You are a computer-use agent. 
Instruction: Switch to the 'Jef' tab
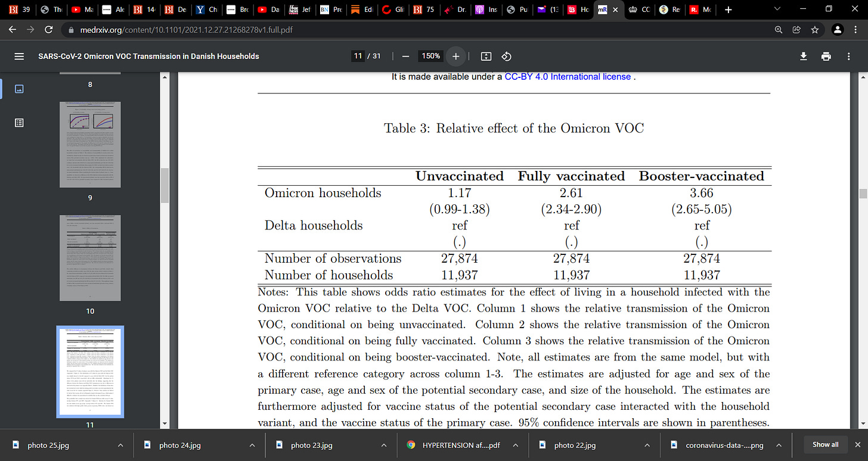coord(300,10)
